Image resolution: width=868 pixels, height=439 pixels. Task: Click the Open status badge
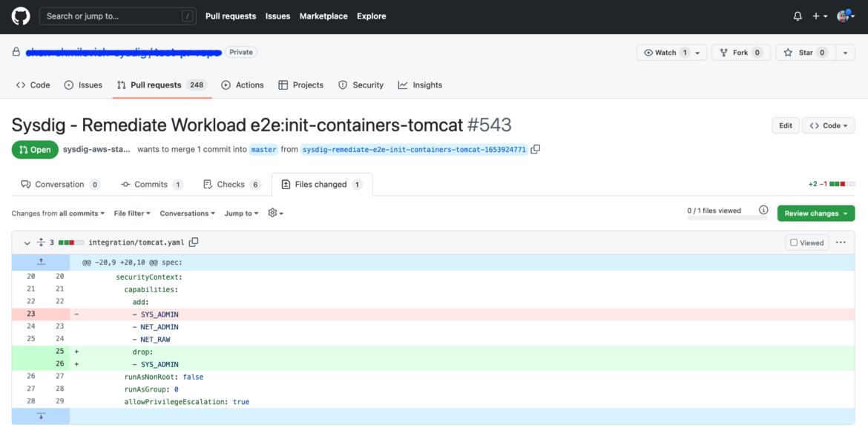(35, 150)
